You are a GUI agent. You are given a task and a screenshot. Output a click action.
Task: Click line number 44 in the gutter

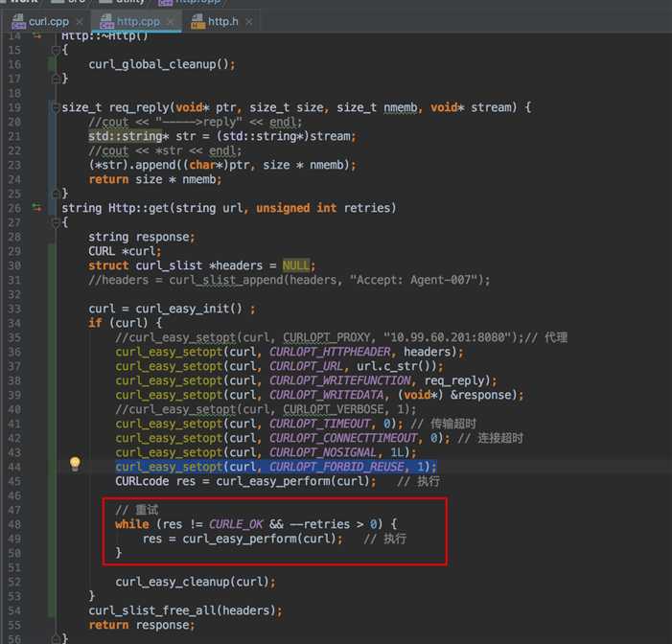point(14,467)
